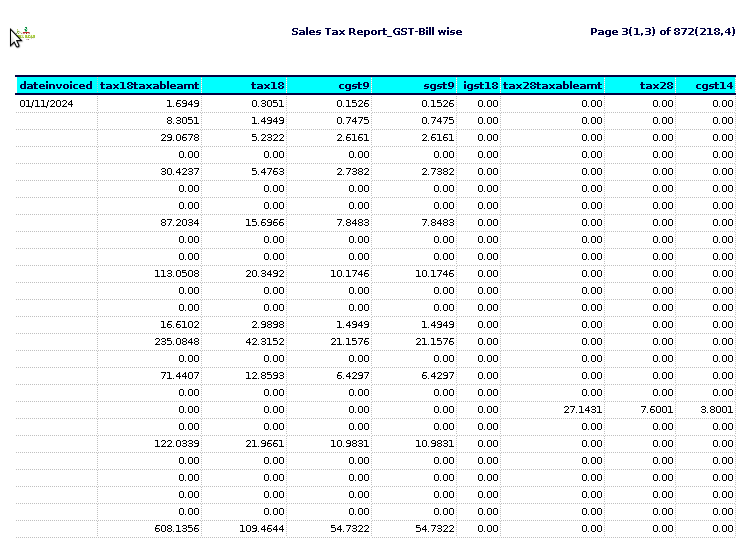This screenshot has height=542, width=753.
Task: Click the 608.1356 taxable amount cell
Action: click(x=177, y=529)
